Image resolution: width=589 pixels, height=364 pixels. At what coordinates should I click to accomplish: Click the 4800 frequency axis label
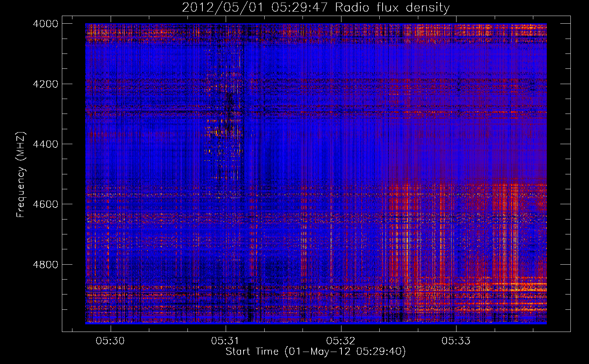(46, 265)
